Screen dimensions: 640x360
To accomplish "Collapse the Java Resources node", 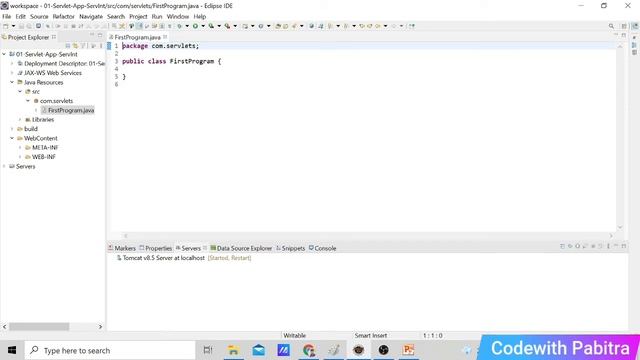I will (x=12, y=82).
